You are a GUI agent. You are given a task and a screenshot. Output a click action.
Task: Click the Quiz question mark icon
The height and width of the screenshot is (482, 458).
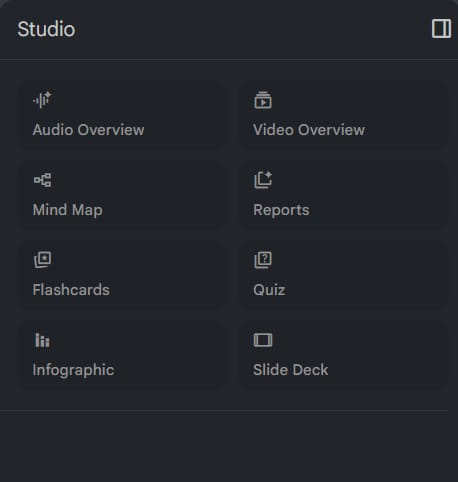pyautogui.click(x=263, y=260)
